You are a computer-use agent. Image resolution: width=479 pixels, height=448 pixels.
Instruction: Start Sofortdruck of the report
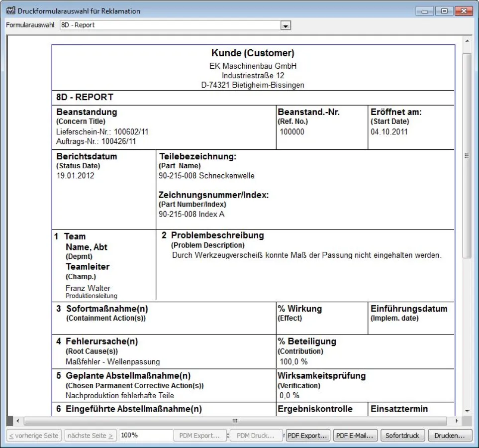click(x=402, y=435)
